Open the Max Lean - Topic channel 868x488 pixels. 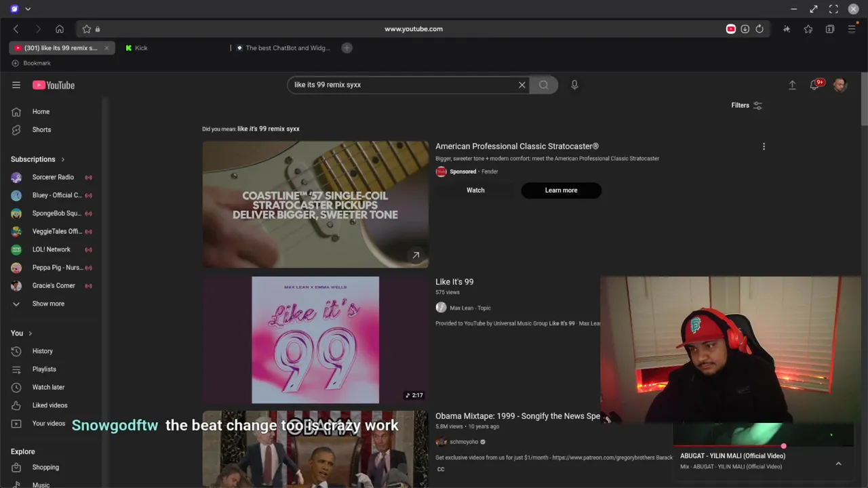coord(470,308)
